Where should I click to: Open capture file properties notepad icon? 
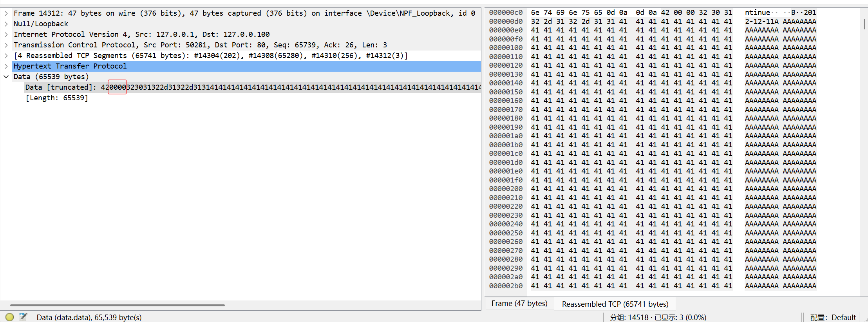23,317
